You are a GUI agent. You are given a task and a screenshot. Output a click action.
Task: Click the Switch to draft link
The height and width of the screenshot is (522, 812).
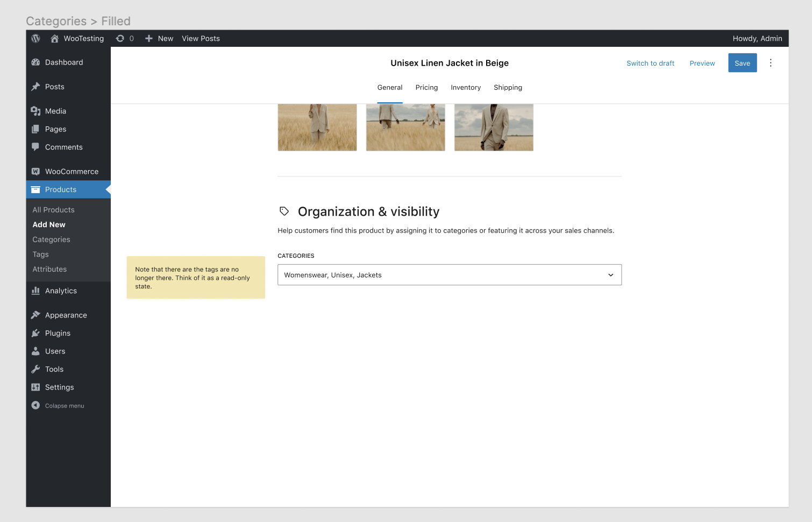tap(650, 63)
